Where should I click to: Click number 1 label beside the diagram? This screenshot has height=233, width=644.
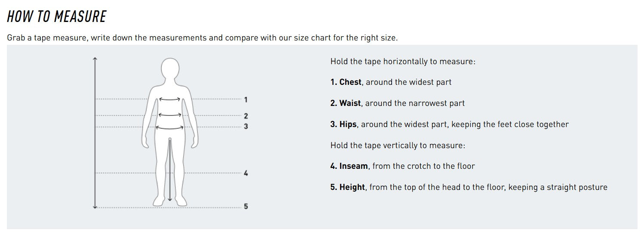[x=245, y=100]
